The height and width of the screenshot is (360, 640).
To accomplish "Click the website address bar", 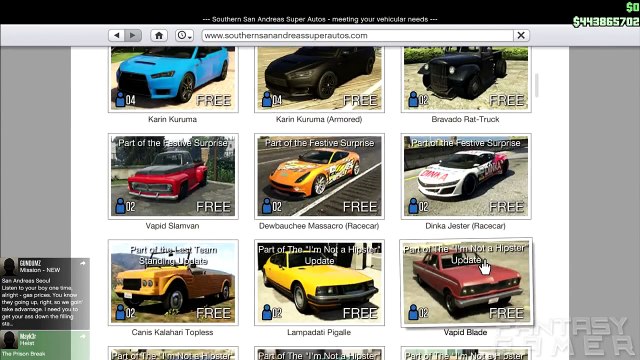I will click(358, 36).
